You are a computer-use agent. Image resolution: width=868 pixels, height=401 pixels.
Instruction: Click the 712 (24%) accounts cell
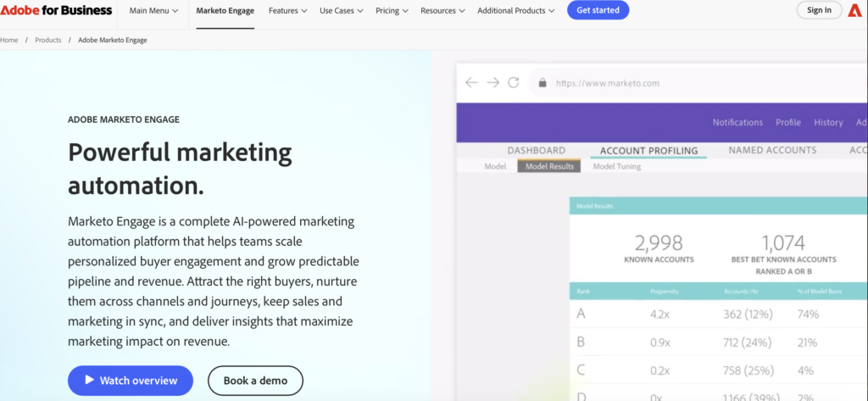pyautogui.click(x=748, y=343)
